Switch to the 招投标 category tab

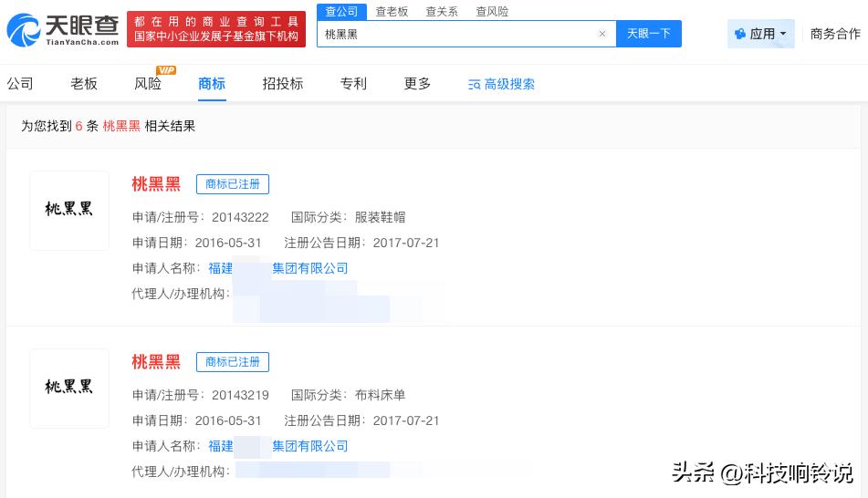[x=282, y=84]
